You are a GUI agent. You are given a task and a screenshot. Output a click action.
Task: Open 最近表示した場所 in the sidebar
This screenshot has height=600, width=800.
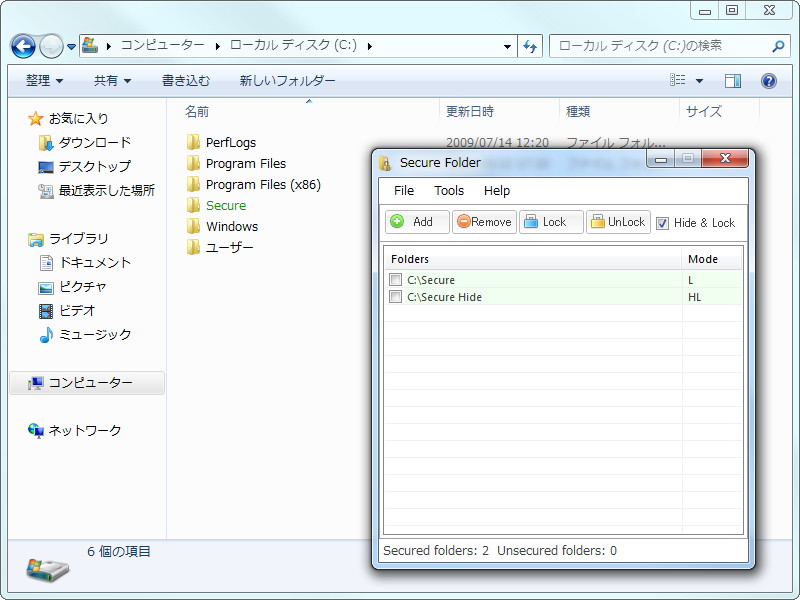(x=107, y=190)
